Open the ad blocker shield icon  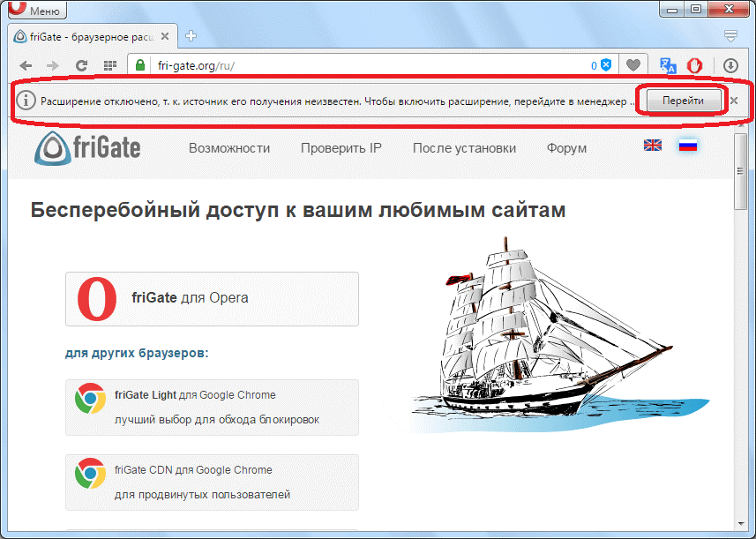(606, 65)
